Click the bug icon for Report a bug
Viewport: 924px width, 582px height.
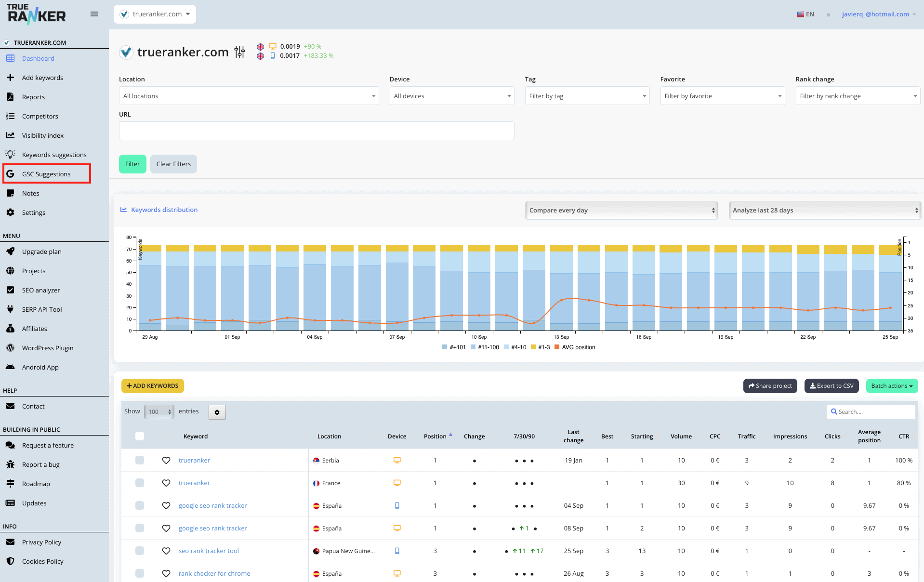(x=10, y=464)
